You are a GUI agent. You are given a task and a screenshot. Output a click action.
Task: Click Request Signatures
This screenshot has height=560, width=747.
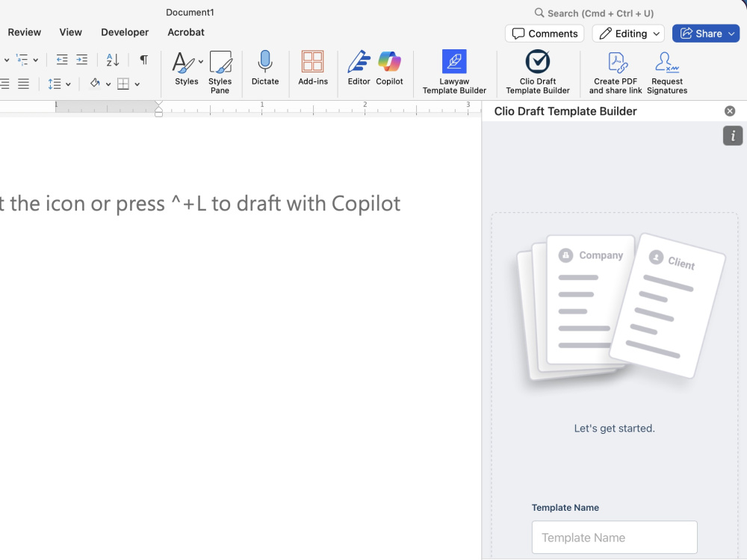coord(667,72)
